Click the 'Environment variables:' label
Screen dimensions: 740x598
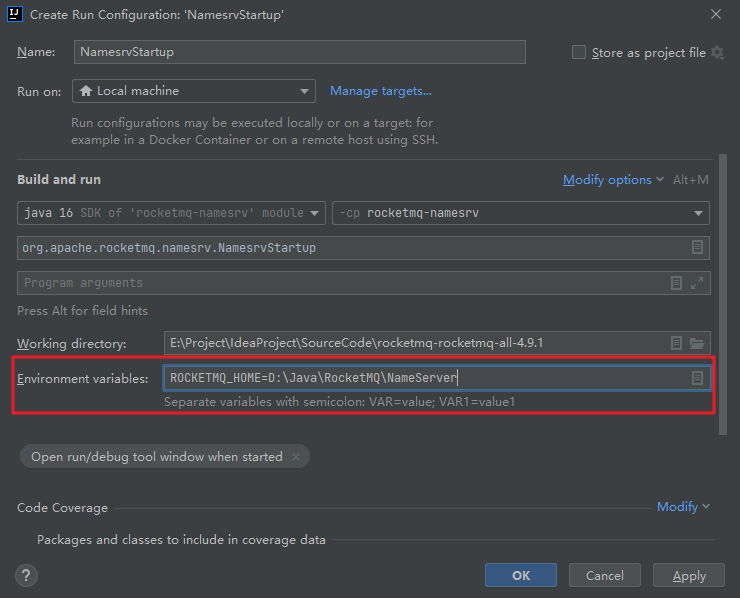click(x=83, y=379)
